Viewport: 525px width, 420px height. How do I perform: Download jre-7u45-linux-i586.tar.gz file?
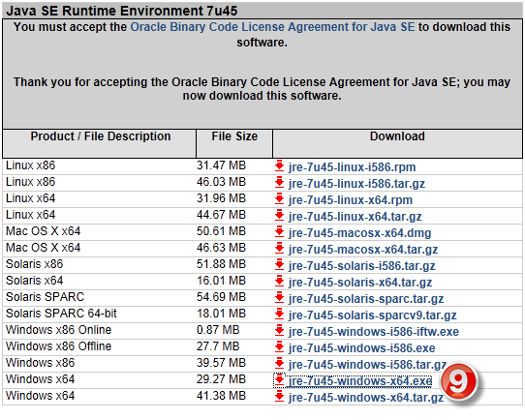[356, 184]
